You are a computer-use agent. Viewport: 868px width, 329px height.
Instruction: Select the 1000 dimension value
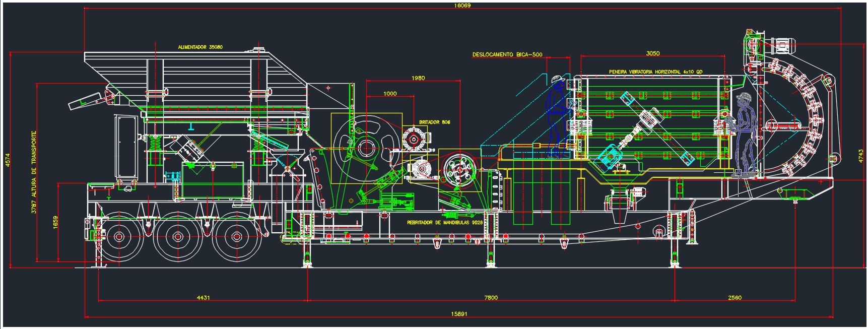390,94
